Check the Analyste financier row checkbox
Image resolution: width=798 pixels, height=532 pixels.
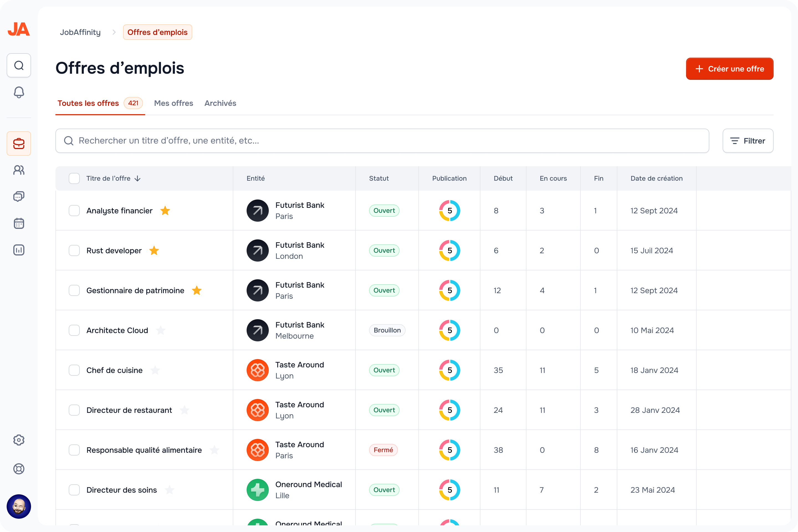74,211
